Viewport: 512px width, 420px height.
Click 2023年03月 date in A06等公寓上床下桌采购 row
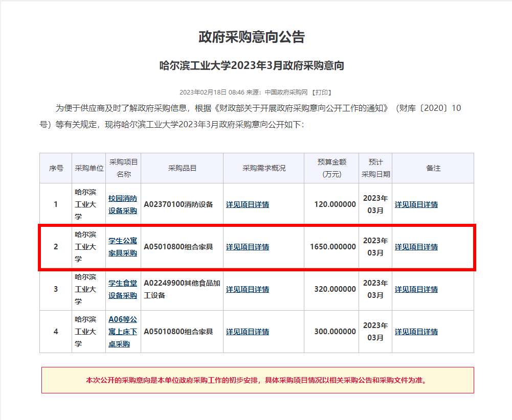375,332
